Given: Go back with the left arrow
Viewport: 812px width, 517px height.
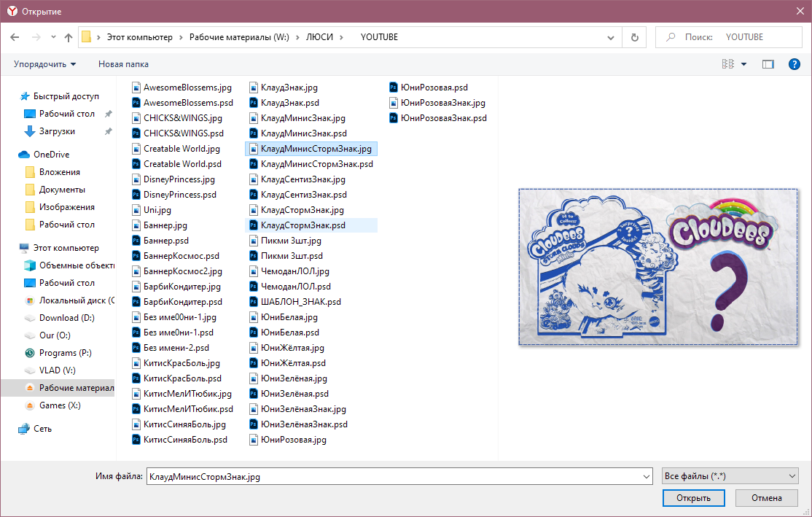Looking at the screenshot, I should click(x=15, y=37).
